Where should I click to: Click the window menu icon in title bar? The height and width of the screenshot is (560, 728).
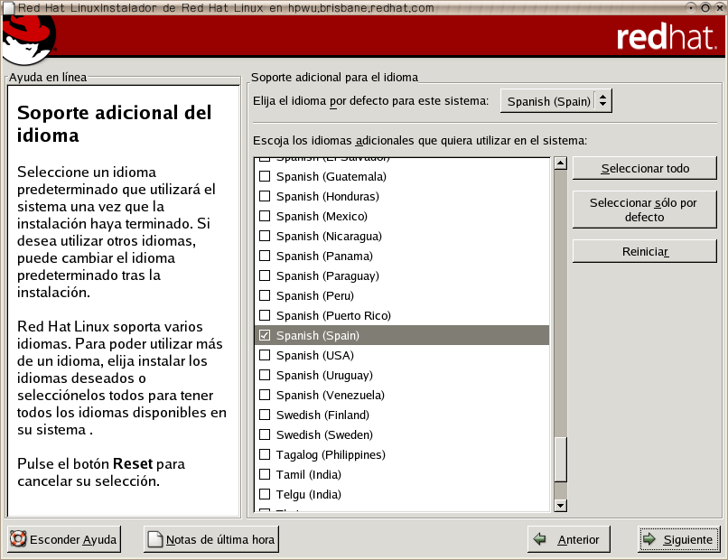8,7
